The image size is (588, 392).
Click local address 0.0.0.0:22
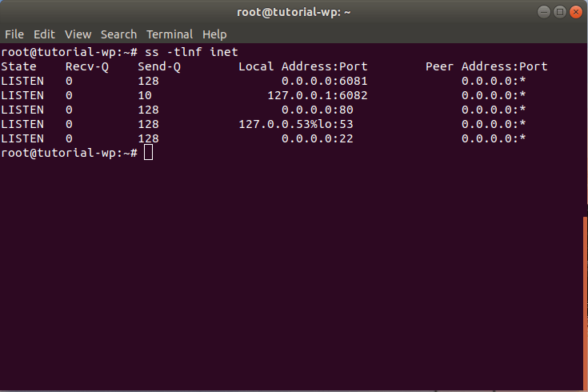[x=318, y=138]
